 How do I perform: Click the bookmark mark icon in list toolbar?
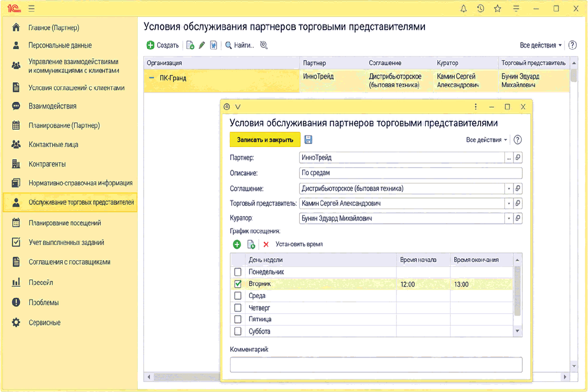point(214,45)
